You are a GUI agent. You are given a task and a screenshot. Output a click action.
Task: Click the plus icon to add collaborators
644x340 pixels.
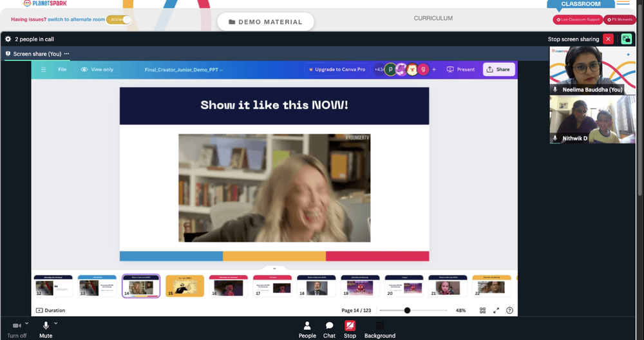point(434,70)
